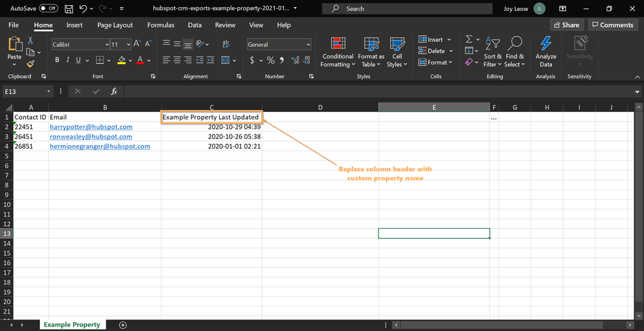Expand the formula bar chevron
The width and height of the screenshot is (644, 331).
pos(638,91)
